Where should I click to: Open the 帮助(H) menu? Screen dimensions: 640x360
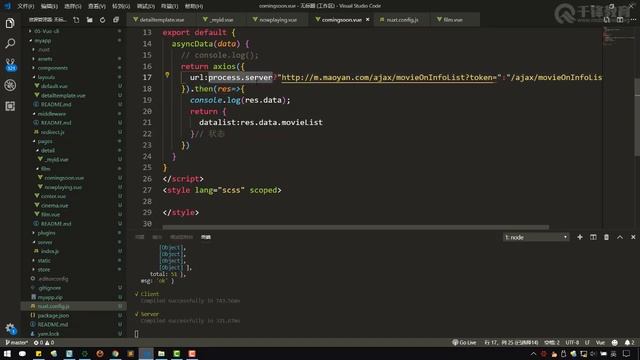[194, 6]
